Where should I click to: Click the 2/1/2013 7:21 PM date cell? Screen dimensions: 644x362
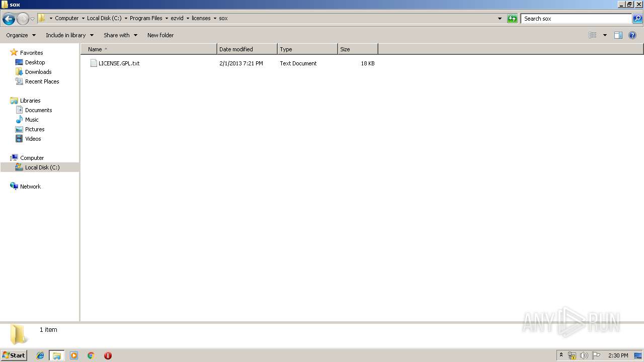pyautogui.click(x=241, y=63)
